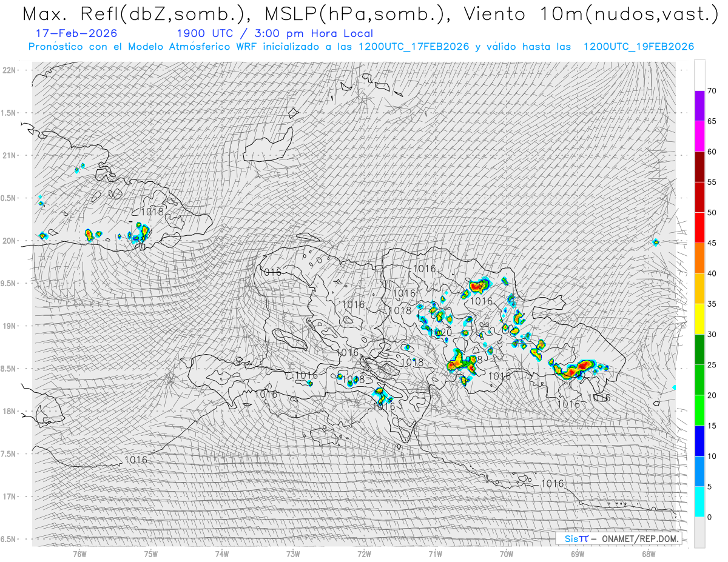Screen dimensions: 728x562
Task: Click the gray below-zero colorbar segment
Action: tap(699, 532)
